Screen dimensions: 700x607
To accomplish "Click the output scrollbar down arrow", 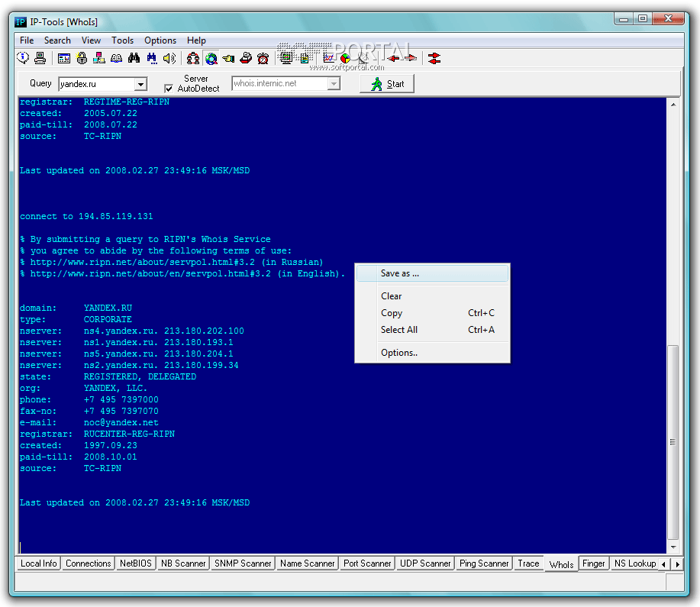I will point(673,547).
